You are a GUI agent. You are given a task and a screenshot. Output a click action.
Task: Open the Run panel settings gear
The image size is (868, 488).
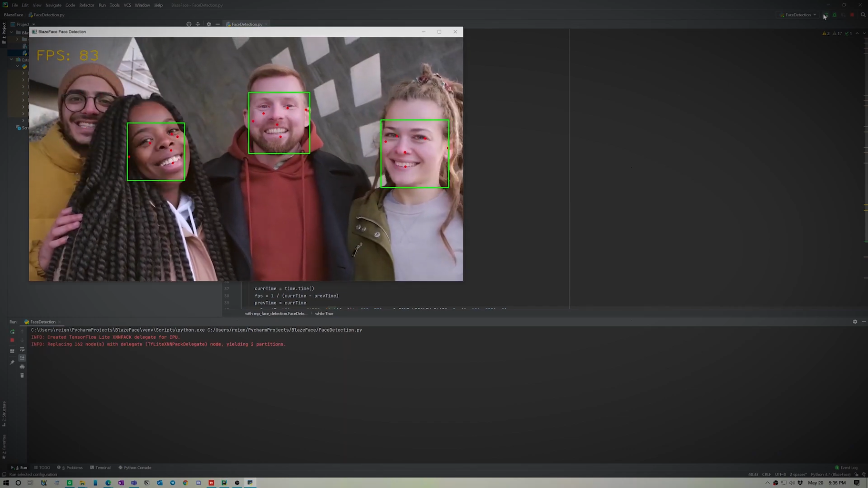point(855,322)
